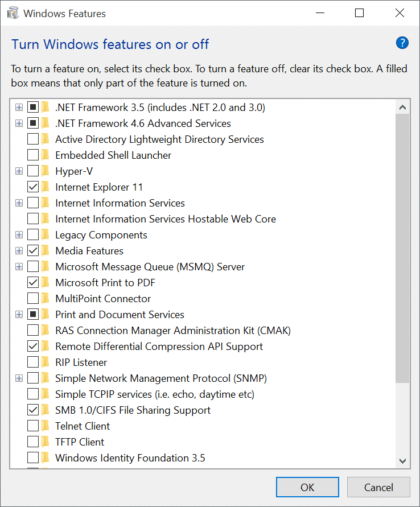Click folder icon beside Legacy Components
Image resolution: width=420 pixels, height=507 pixels.
pyautogui.click(x=45, y=234)
